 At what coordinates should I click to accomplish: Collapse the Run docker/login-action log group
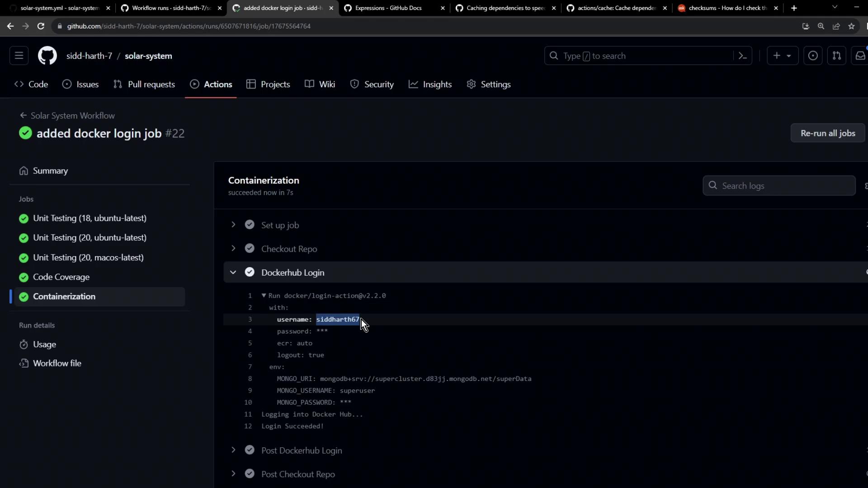(264, 296)
